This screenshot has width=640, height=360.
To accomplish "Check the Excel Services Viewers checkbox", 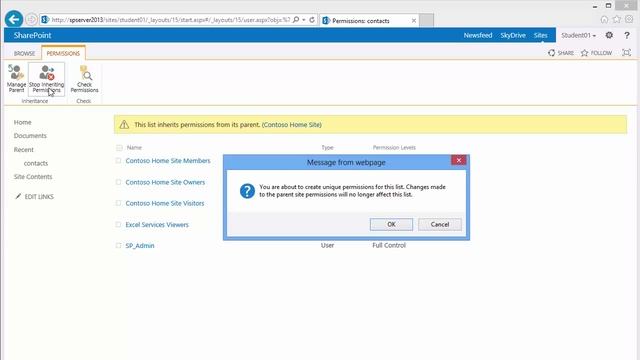I will coord(118,224).
